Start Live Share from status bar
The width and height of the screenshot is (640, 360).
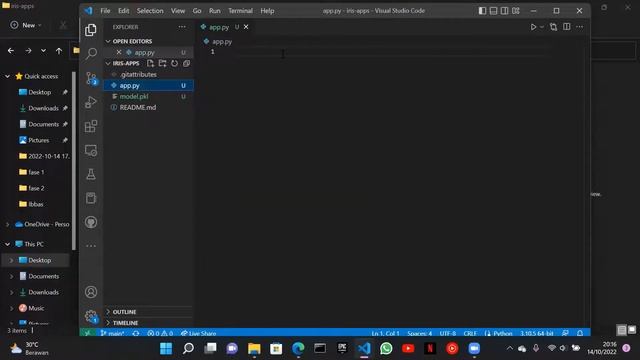coord(198,333)
